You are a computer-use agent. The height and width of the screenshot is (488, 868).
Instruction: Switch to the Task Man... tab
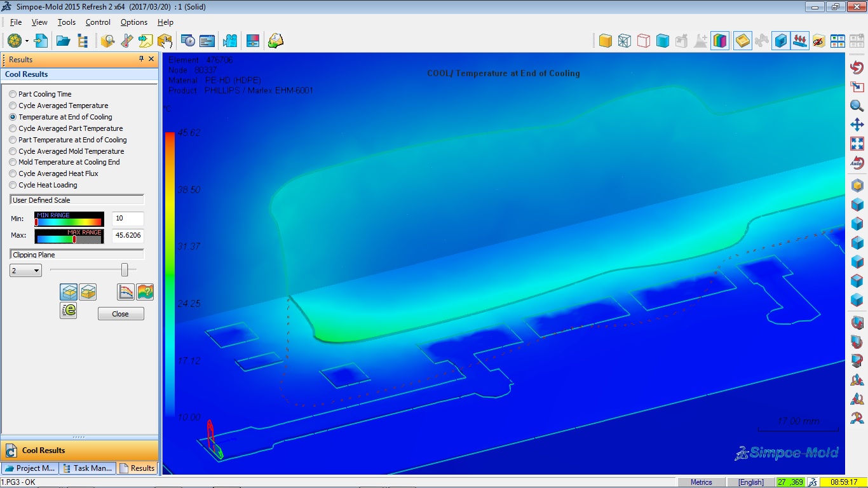(87, 468)
